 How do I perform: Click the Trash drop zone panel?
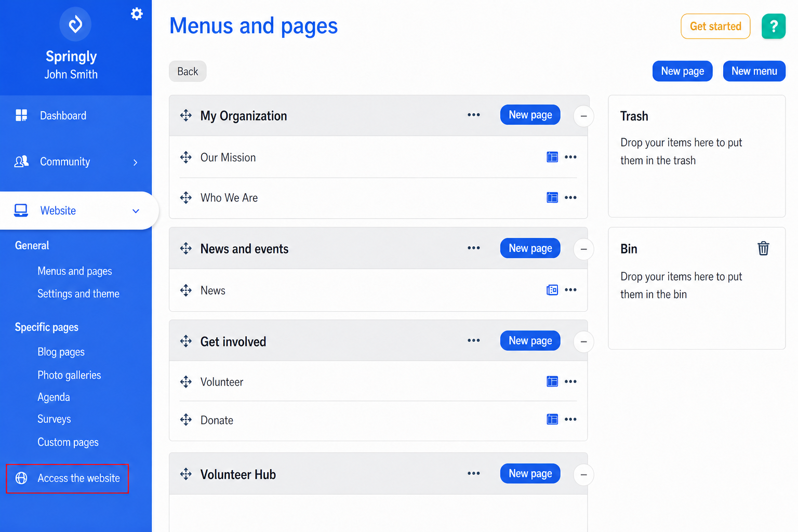pos(697,156)
